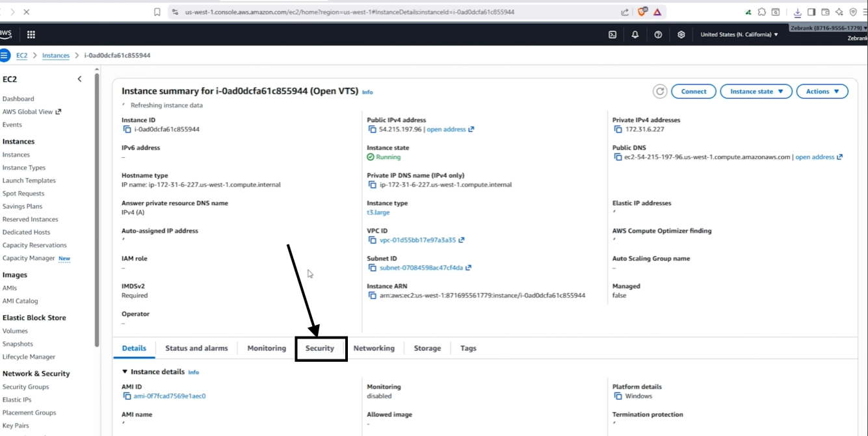Open the Public DNS open address link
Viewport: 868px width, 436px height.
pos(819,157)
